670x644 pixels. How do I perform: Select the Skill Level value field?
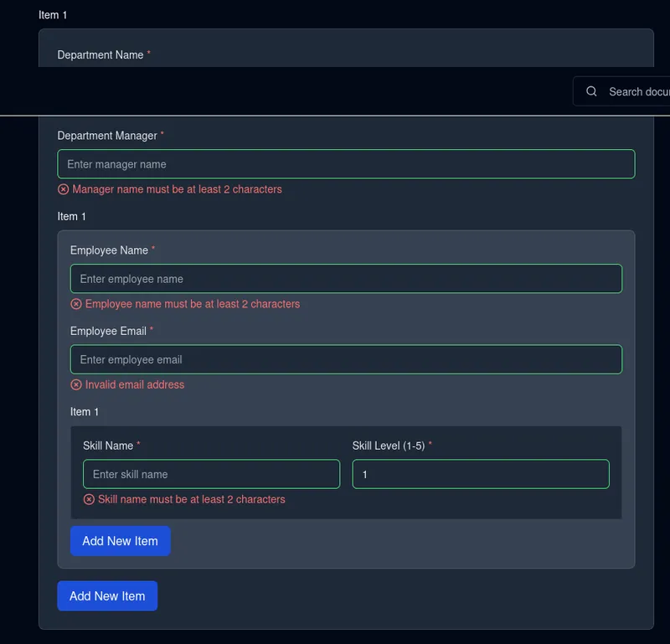click(x=482, y=474)
